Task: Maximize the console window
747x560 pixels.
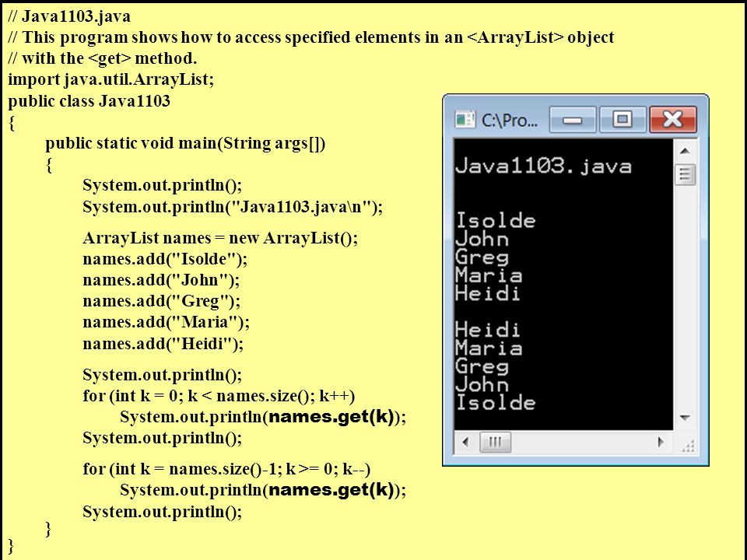Action: (622, 120)
